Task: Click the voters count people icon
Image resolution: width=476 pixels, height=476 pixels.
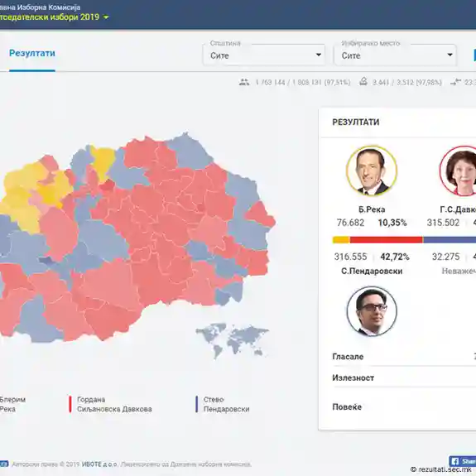Action: tap(244, 82)
